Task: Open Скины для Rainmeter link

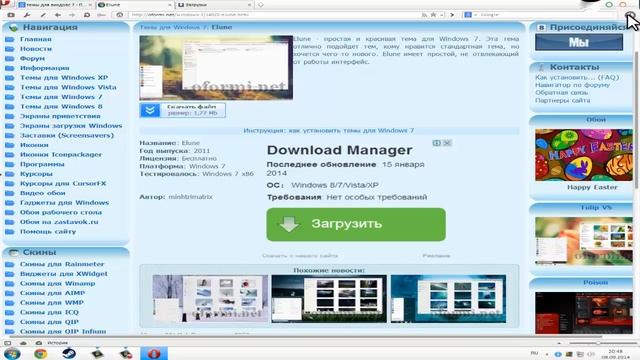Action: pyautogui.click(x=62, y=264)
